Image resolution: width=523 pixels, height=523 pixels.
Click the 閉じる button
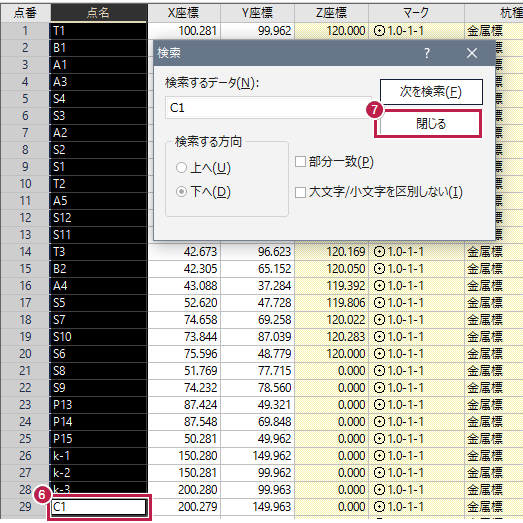point(431,124)
